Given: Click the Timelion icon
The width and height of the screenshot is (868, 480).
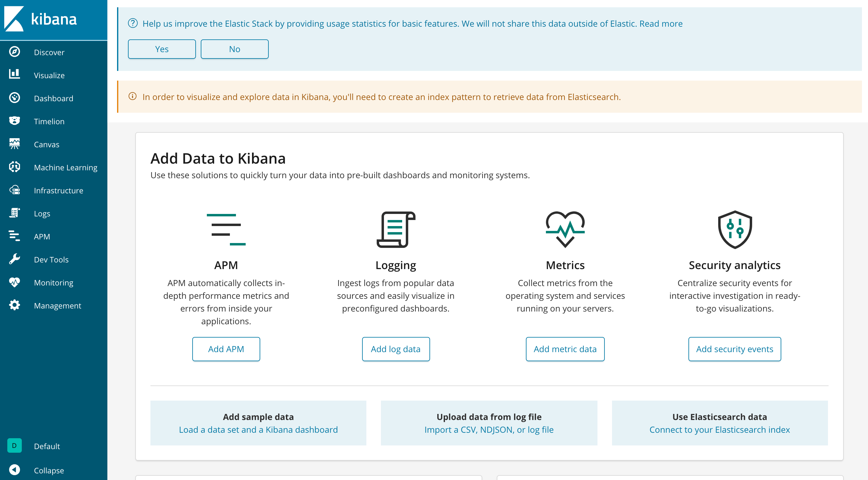Looking at the screenshot, I should [15, 121].
